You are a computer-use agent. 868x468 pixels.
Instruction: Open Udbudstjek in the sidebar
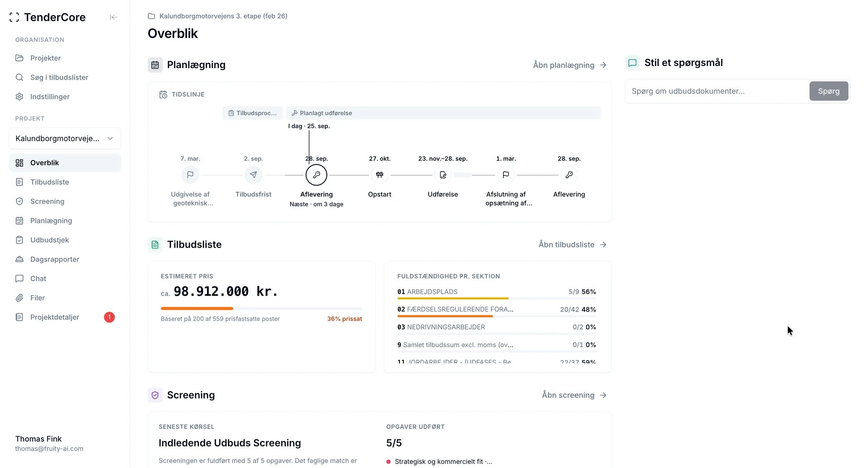point(65,240)
